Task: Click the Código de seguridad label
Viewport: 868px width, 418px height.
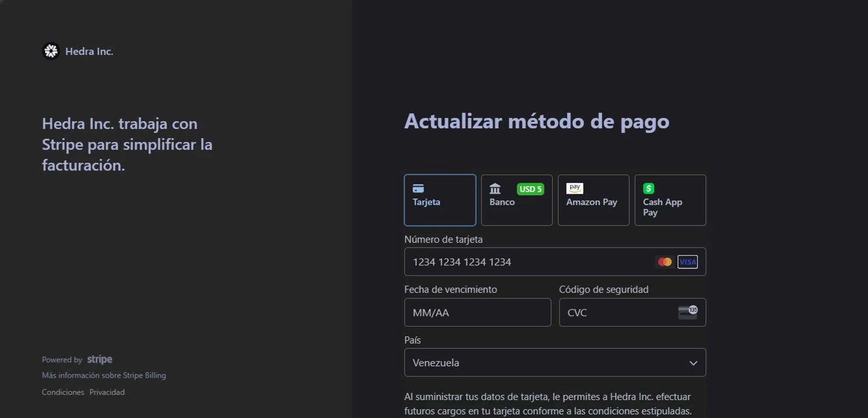Action: click(604, 290)
